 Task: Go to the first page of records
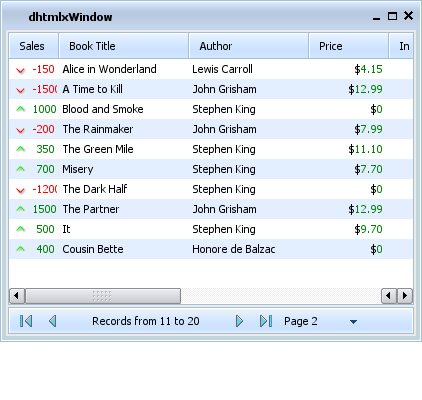pyautogui.click(x=26, y=321)
